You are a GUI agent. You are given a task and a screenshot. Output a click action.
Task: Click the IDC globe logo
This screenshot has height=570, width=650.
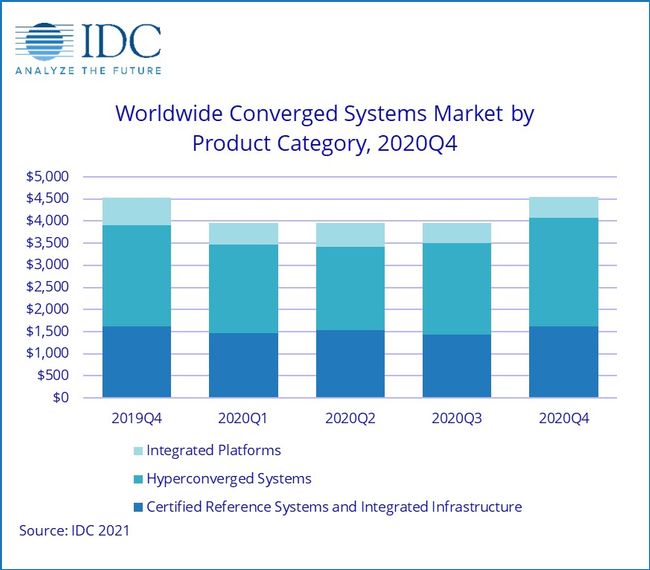pos(45,41)
